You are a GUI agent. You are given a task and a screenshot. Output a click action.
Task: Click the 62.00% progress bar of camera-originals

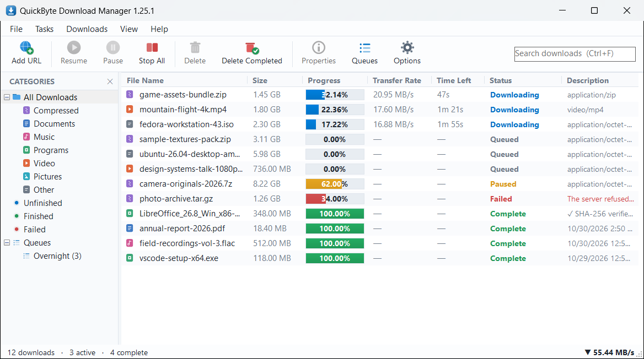335,184
